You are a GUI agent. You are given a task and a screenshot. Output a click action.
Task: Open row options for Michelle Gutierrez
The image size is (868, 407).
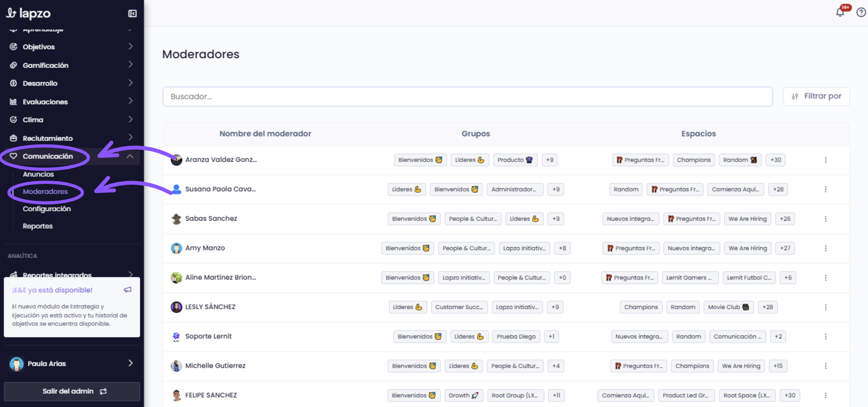click(825, 366)
